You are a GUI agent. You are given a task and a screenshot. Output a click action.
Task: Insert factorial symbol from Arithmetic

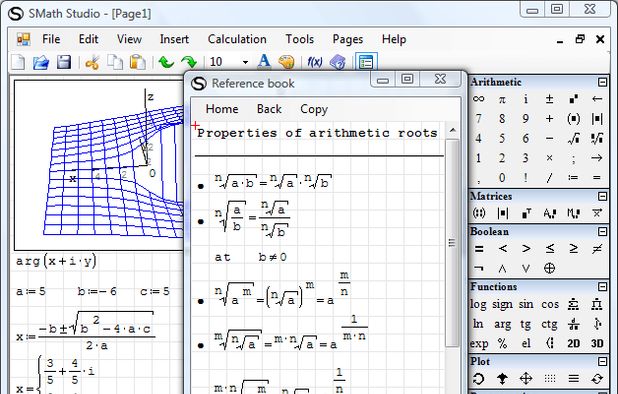click(x=526, y=178)
